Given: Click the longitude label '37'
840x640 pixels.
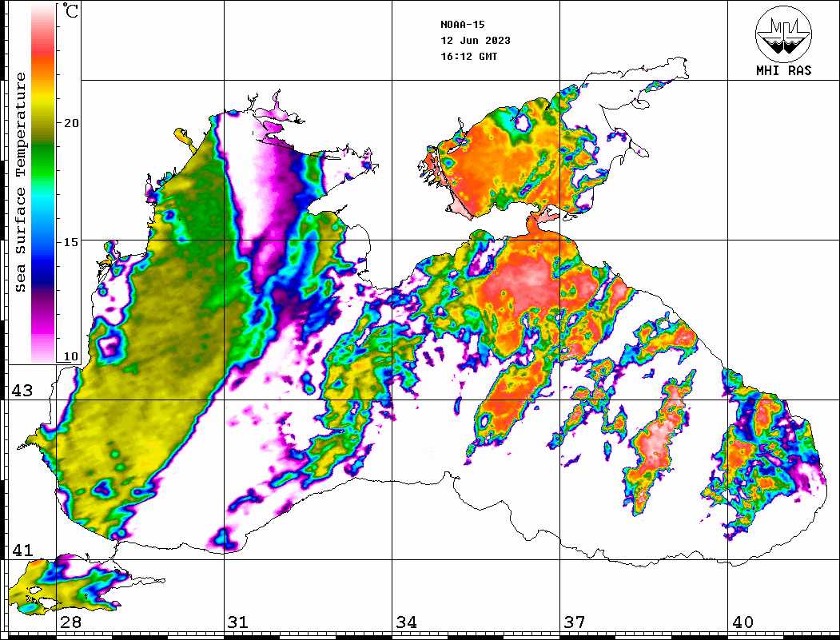Looking at the screenshot, I should pyautogui.click(x=575, y=622).
